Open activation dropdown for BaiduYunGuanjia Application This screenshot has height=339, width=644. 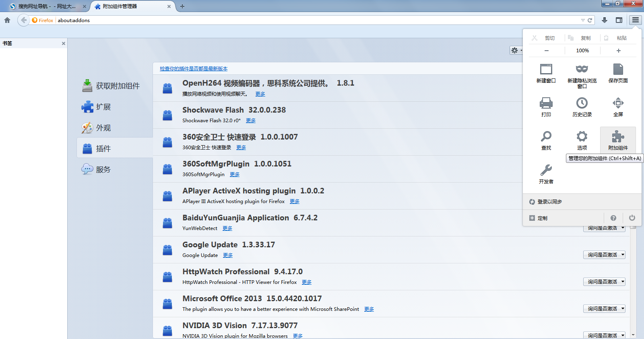click(x=604, y=228)
